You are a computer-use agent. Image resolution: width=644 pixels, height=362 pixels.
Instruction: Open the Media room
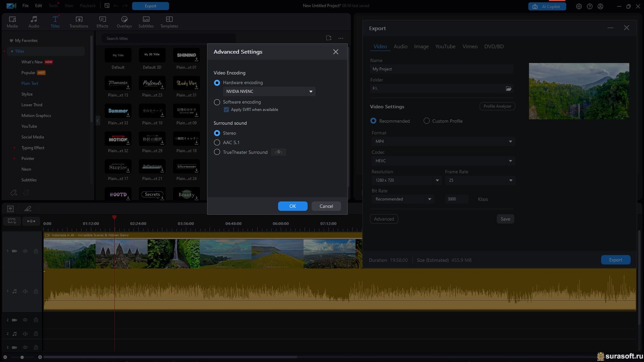tap(12, 22)
